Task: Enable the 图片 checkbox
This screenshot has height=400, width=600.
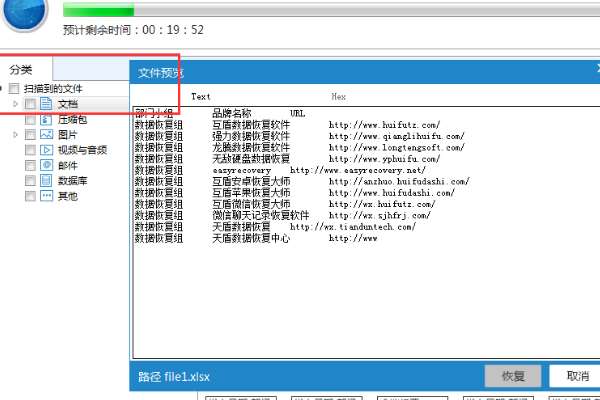Action: 30,134
